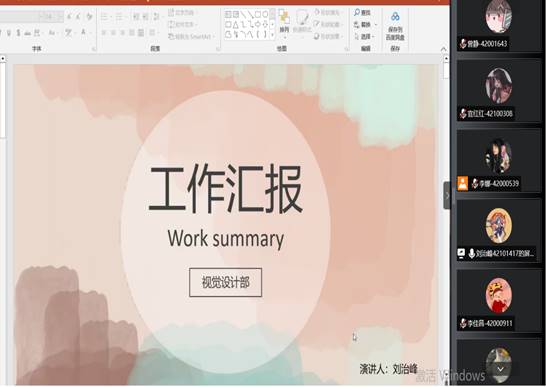Click the 快速样式 (Quick Styles) button
The height and width of the screenshot is (387, 546).
[x=302, y=22]
